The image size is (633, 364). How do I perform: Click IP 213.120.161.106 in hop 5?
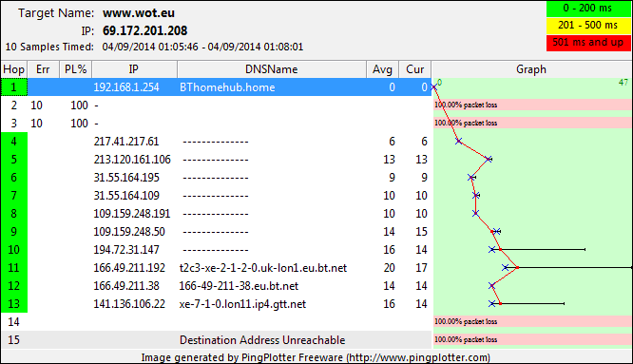tap(132, 160)
